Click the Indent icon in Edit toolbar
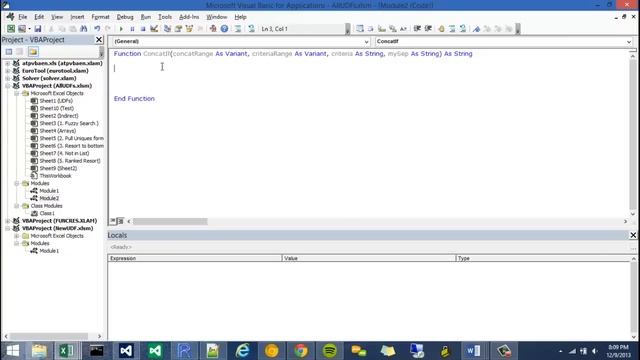The width and height of the screenshot is (640, 360). pyautogui.click(x=417, y=29)
